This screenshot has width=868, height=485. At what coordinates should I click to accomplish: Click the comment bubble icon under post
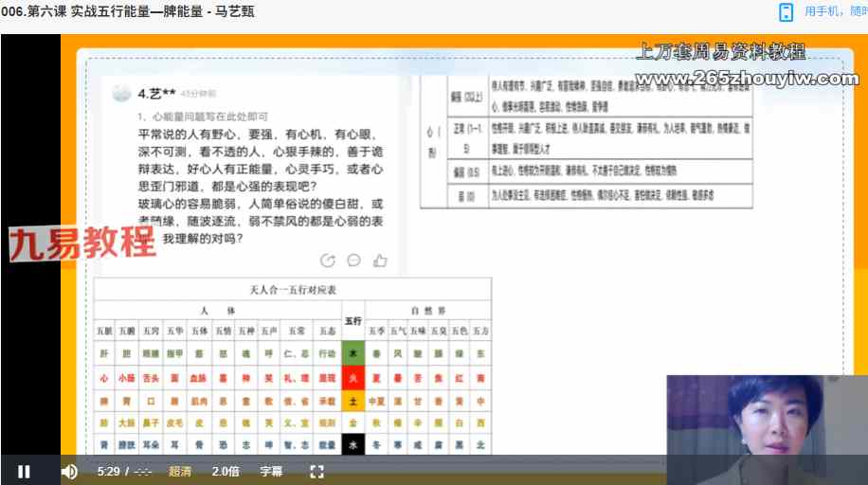point(353,260)
